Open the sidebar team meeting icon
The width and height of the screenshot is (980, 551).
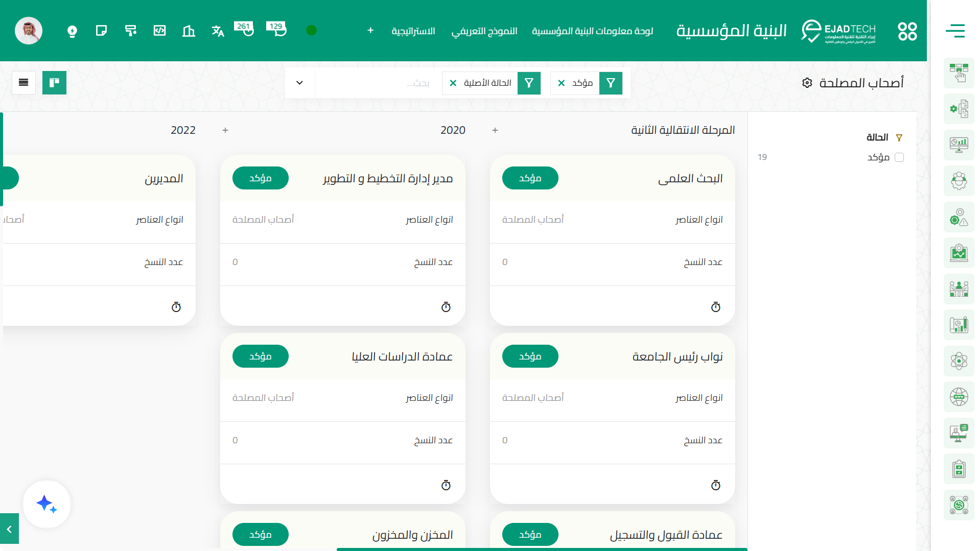point(959,289)
